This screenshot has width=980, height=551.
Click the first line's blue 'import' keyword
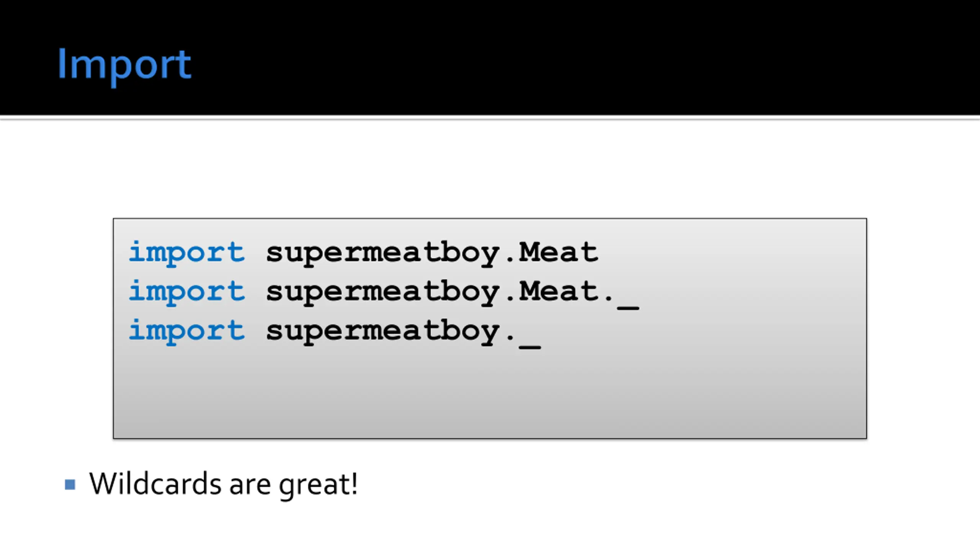pos(187,253)
